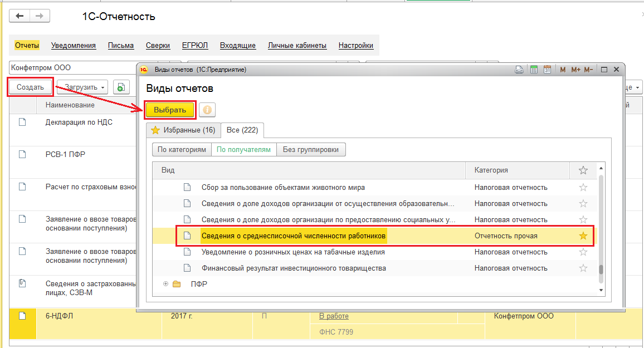Go back with the left arrow button
The width and height of the screenshot is (644, 348).
pyautogui.click(x=20, y=16)
